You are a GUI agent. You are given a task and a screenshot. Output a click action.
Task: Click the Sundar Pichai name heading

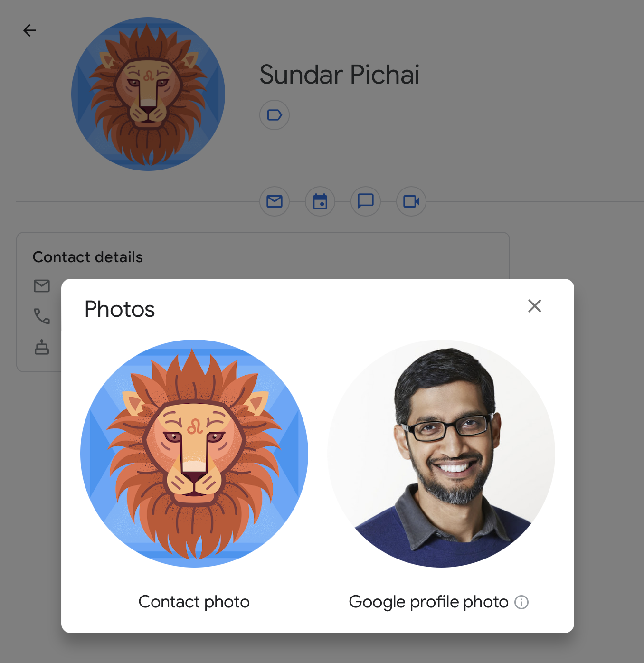339,75
